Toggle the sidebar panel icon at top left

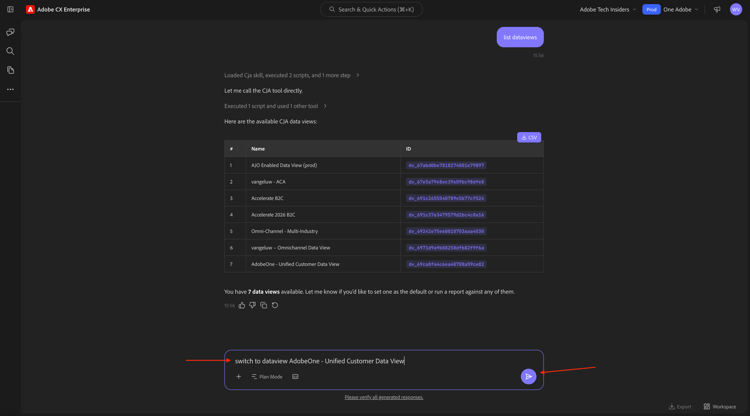10,9
